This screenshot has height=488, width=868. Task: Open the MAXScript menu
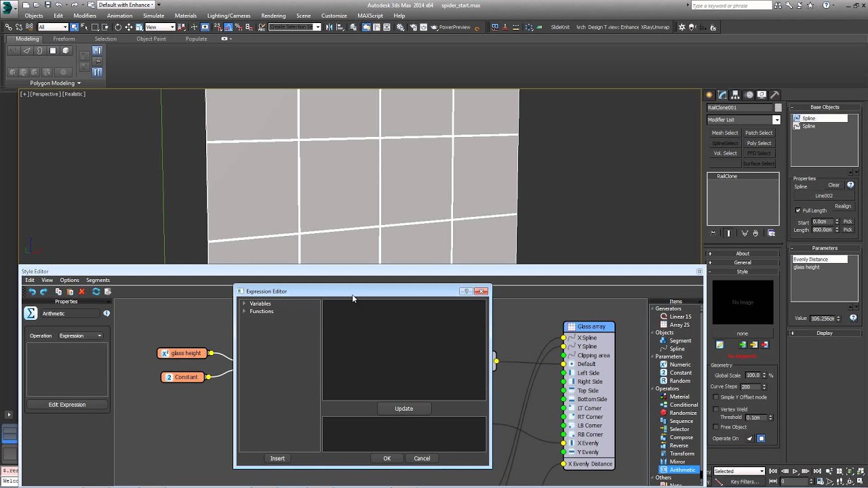[x=370, y=16]
